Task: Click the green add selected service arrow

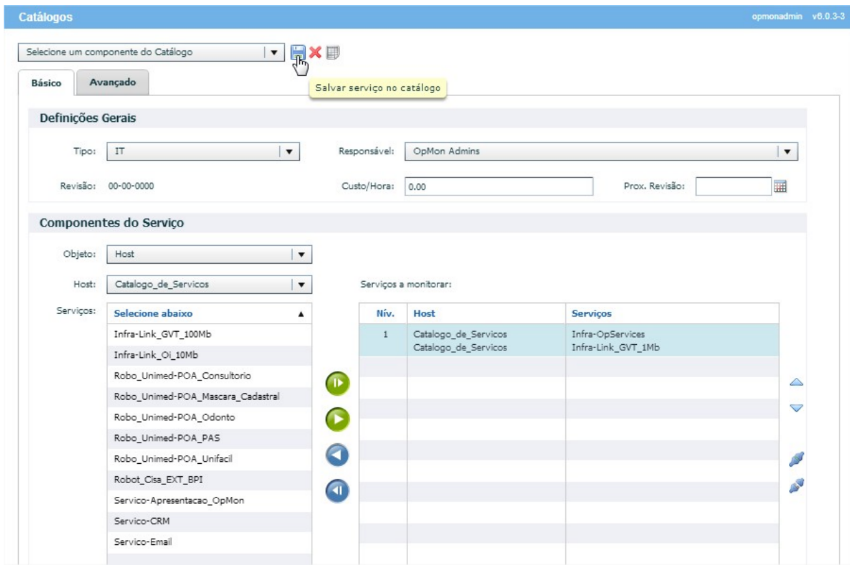Action: [337, 419]
